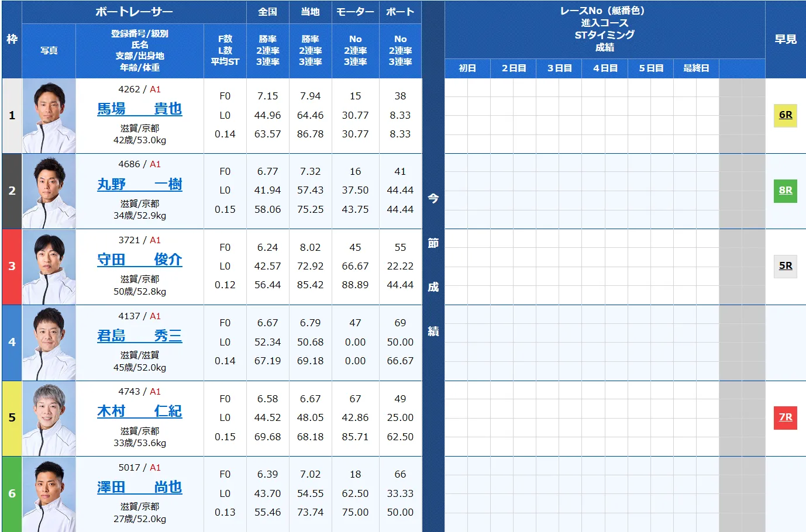Click the red lane 3 color cell
This screenshot has width=806, height=532.
12,267
